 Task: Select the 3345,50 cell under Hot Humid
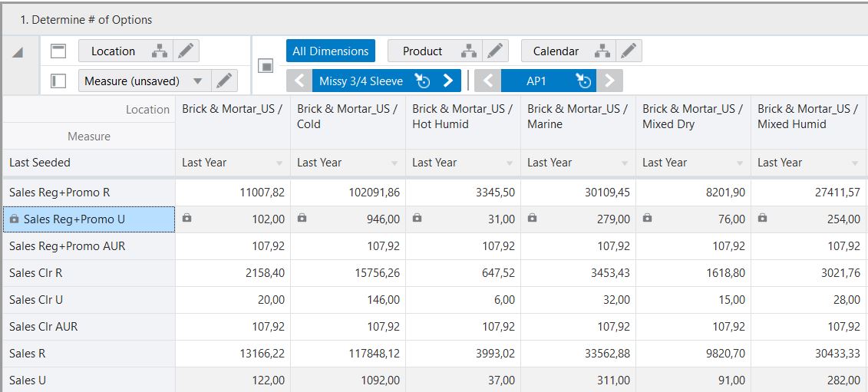click(x=464, y=192)
